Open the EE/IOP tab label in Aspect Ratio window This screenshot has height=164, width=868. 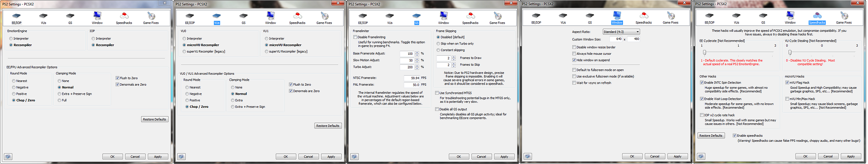click(x=536, y=23)
